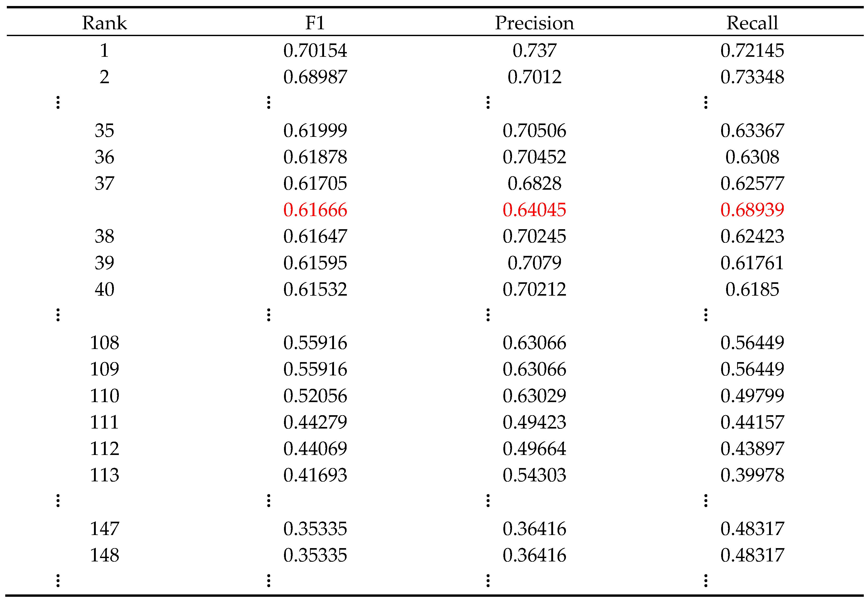The image size is (868, 602).
Task: Select the Recall value 0.6185
Action: click(x=752, y=289)
